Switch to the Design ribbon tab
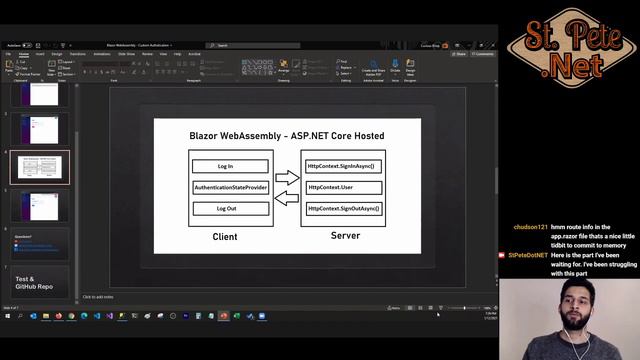 click(x=57, y=54)
